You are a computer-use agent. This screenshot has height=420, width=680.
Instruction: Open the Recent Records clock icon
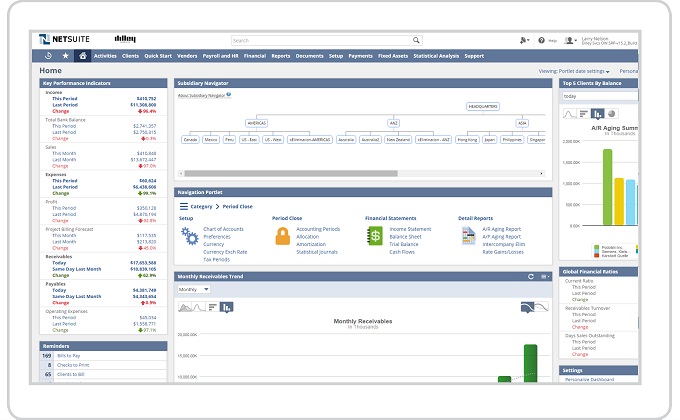click(x=48, y=56)
